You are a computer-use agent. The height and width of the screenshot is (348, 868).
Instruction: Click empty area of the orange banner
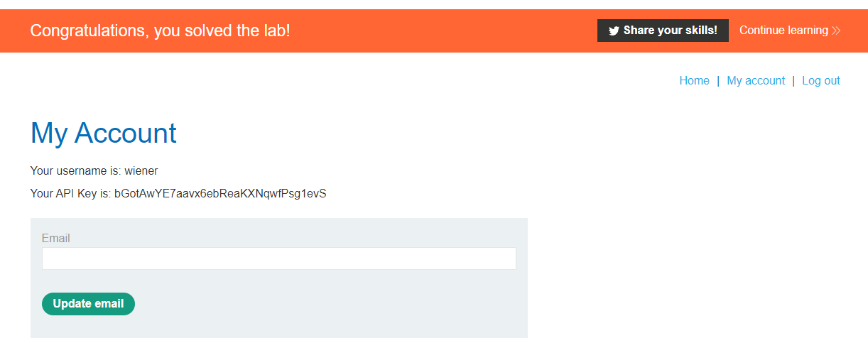[x=440, y=31]
